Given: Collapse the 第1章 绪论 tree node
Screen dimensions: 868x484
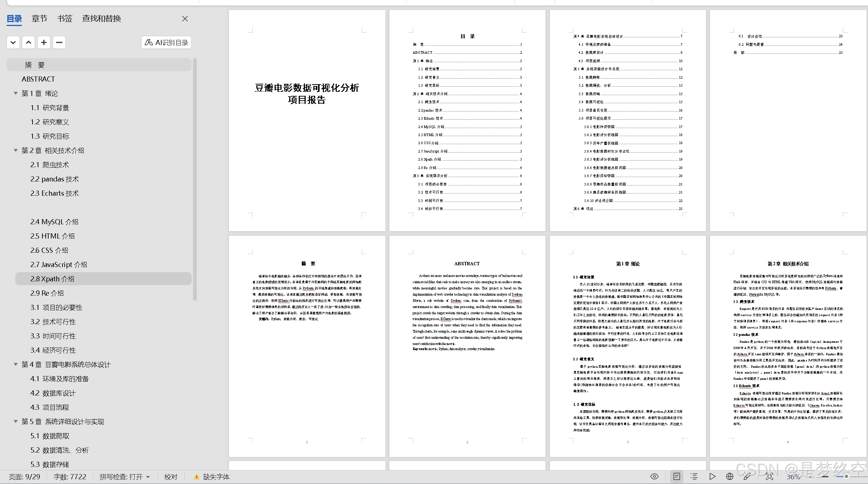Looking at the screenshot, I should (16, 93).
